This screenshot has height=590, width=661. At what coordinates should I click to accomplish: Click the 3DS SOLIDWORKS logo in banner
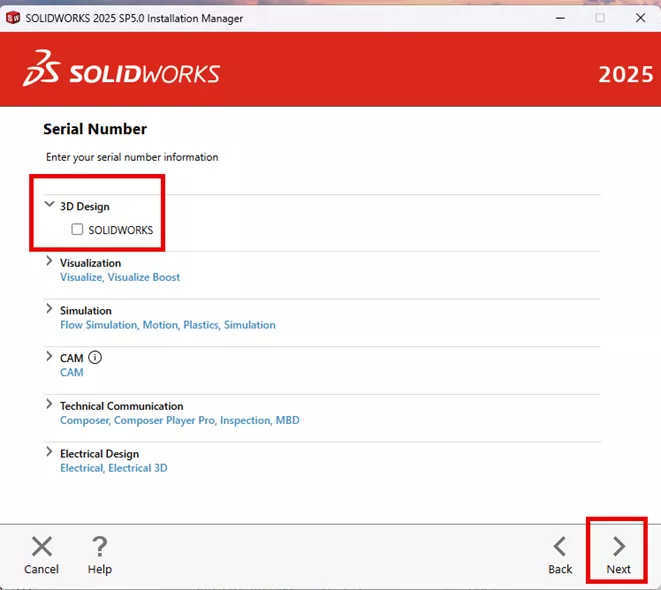tap(121, 69)
